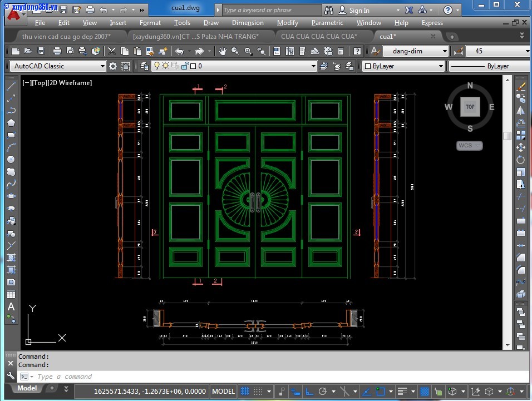The height and width of the screenshot is (401, 532).
Task: Open the ByLayer linetype dropdown
Action: click(489, 66)
